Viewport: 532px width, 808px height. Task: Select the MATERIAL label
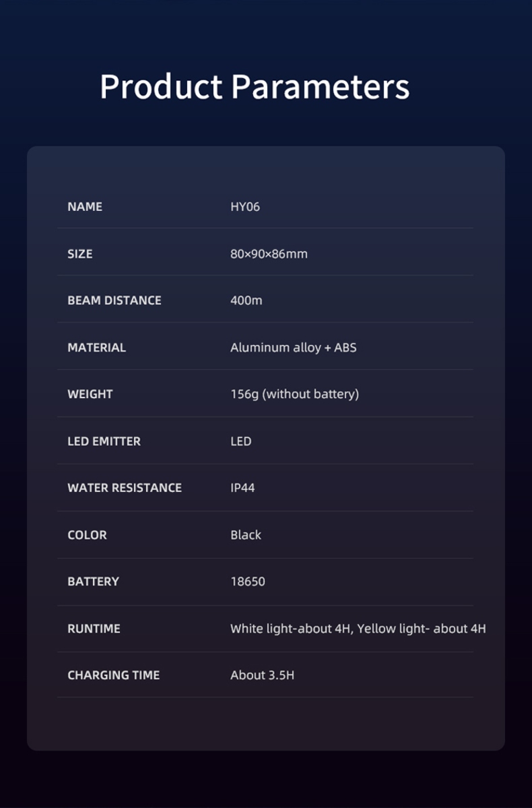(x=97, y=348)
